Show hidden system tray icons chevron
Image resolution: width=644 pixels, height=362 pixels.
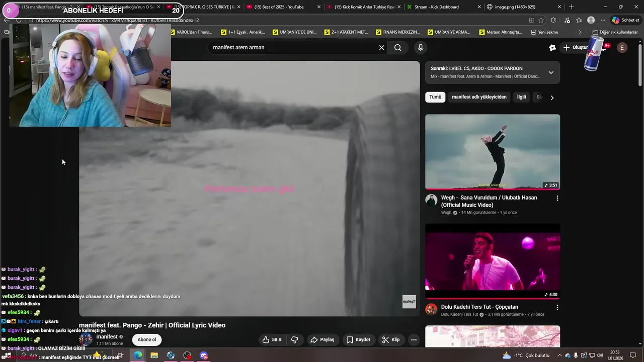(x=559, y=355)
